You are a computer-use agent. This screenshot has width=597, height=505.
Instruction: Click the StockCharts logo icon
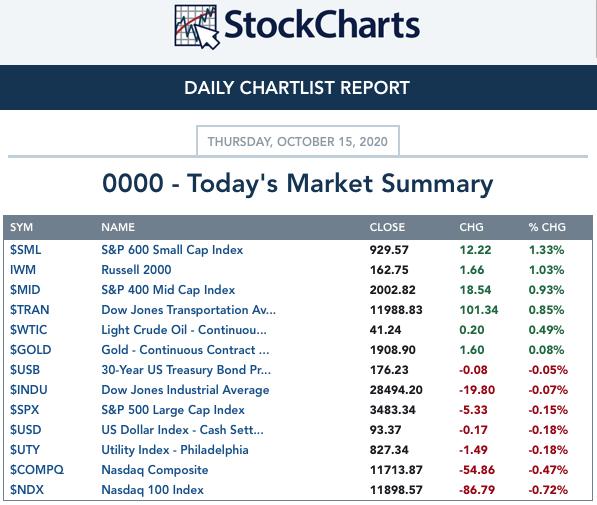[197, 27]
